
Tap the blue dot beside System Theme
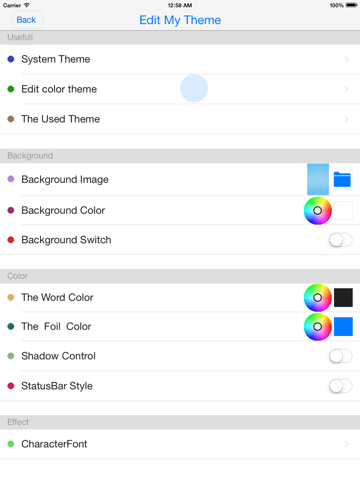coord(11,59)
